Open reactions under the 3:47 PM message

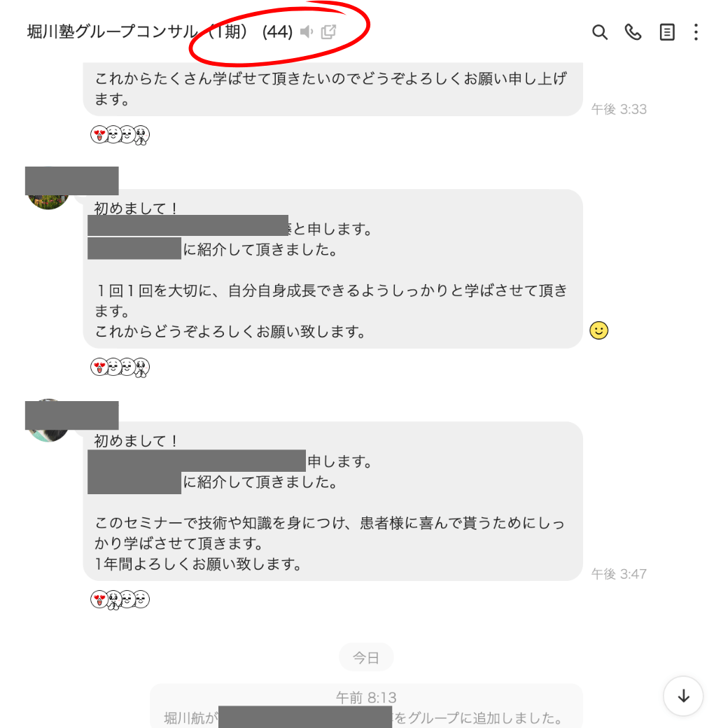120,599
